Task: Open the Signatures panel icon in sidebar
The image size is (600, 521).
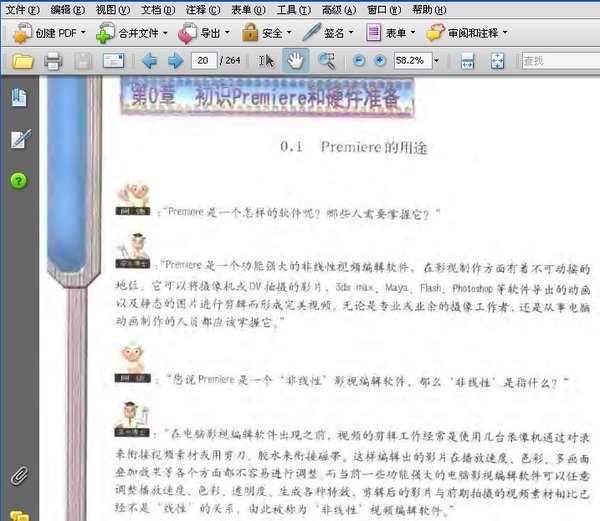Action: pos(20,139)
